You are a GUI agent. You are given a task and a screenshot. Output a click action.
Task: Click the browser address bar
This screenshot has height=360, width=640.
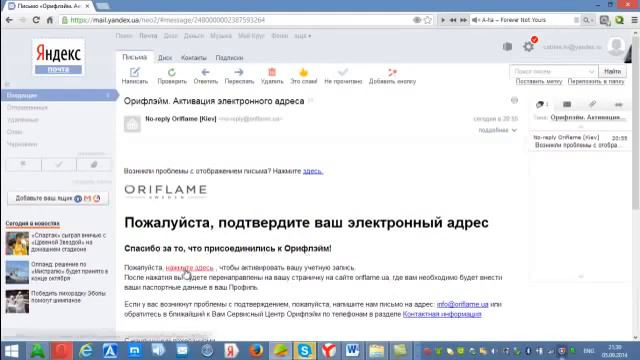[x=241, y=20]
